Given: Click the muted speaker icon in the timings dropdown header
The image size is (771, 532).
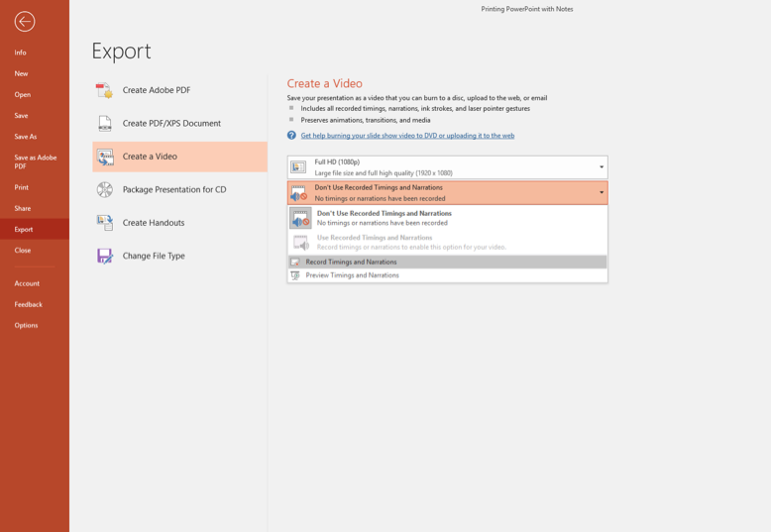Looking at the screenshot, I should pos(299,193).
